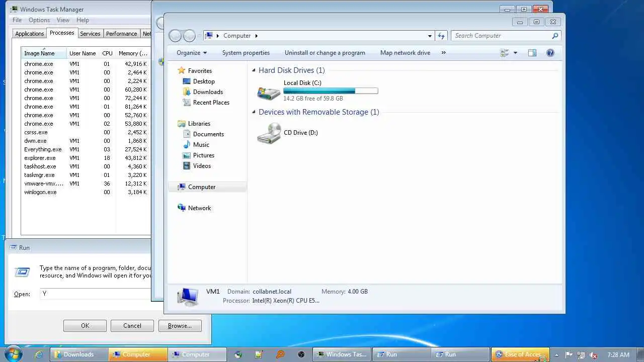
Task: Click Map network drive
Action: click(x=405, y=53)
